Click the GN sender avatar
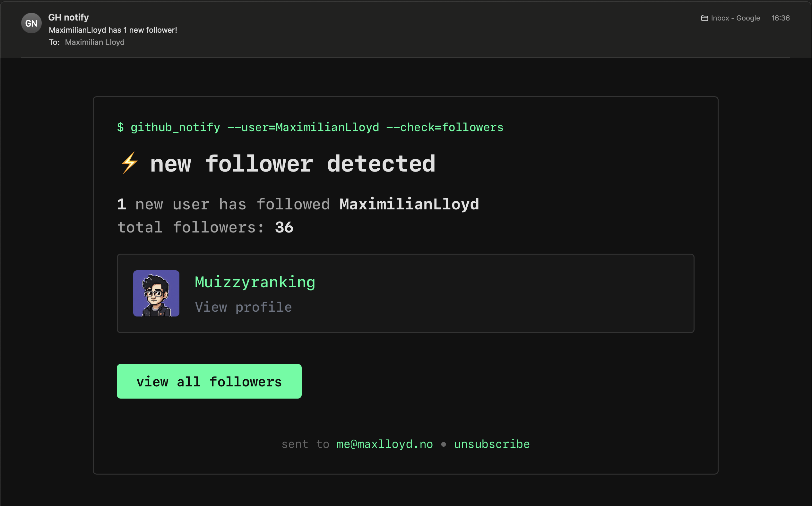Image resolution: width=812 pixels, height=506 pixels. coord(31,23)
